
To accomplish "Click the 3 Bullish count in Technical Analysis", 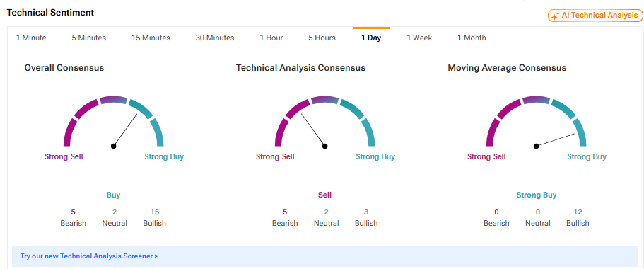I will (366, 212).
